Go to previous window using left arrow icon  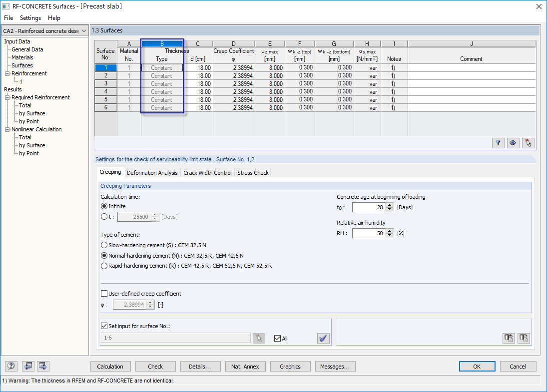(28, 366)
